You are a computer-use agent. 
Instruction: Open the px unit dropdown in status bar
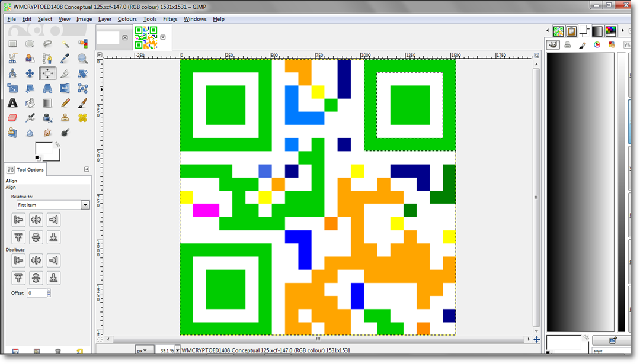coord(144,350)
